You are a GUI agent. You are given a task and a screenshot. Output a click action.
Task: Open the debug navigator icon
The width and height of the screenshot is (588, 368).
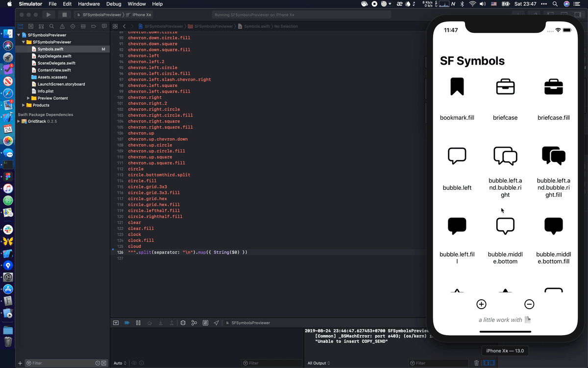pos(83,26)
